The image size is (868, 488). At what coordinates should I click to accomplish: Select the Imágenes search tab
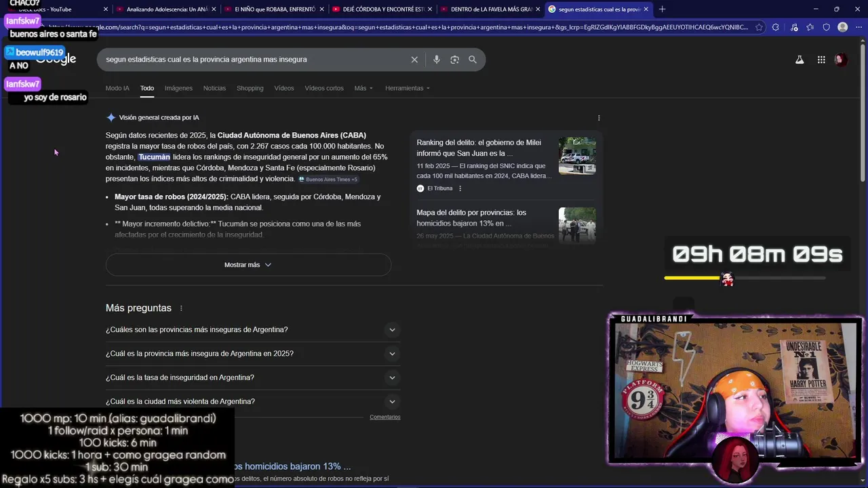click(178, 88)
